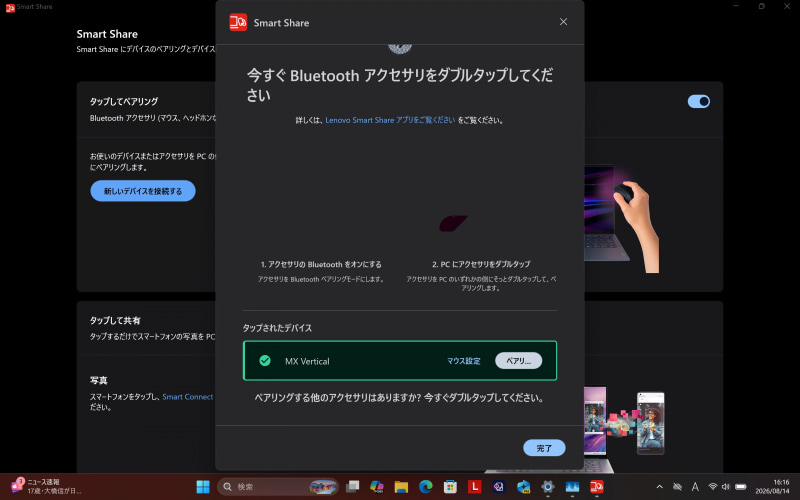The height and width of the screenshot is (500, 800).
Task: Select the MX Vertical device name
Action: click(307, 361)
